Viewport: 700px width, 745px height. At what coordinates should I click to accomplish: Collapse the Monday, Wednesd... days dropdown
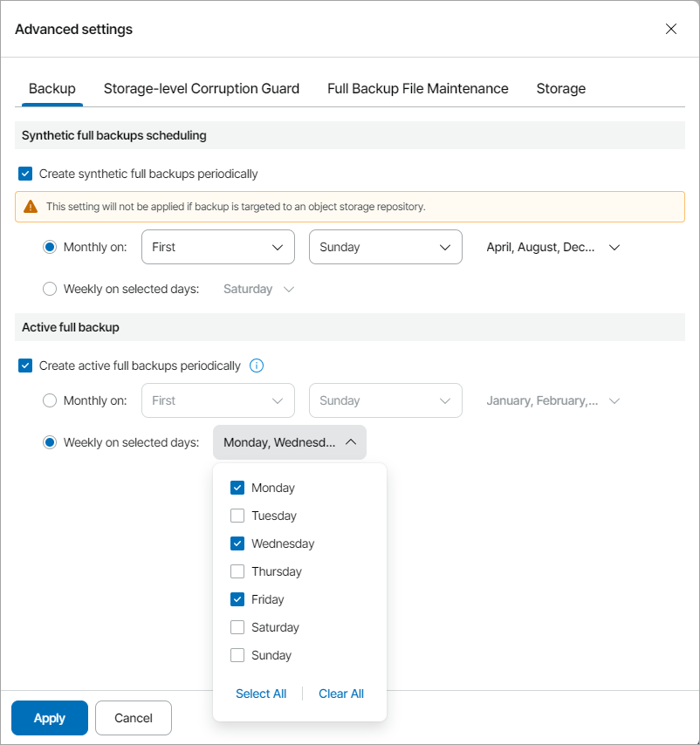(290, 442)
